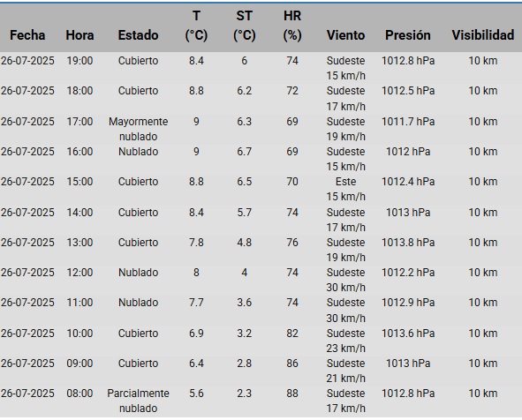Click the 1011.7 hPa pressure value
522x420 pixels.
tap(408, 122)
